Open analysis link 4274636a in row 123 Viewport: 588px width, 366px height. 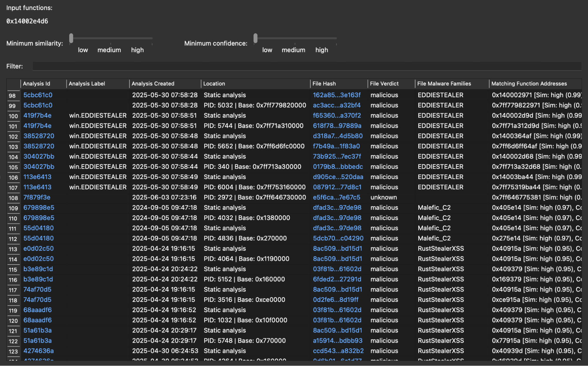point(38,351)
